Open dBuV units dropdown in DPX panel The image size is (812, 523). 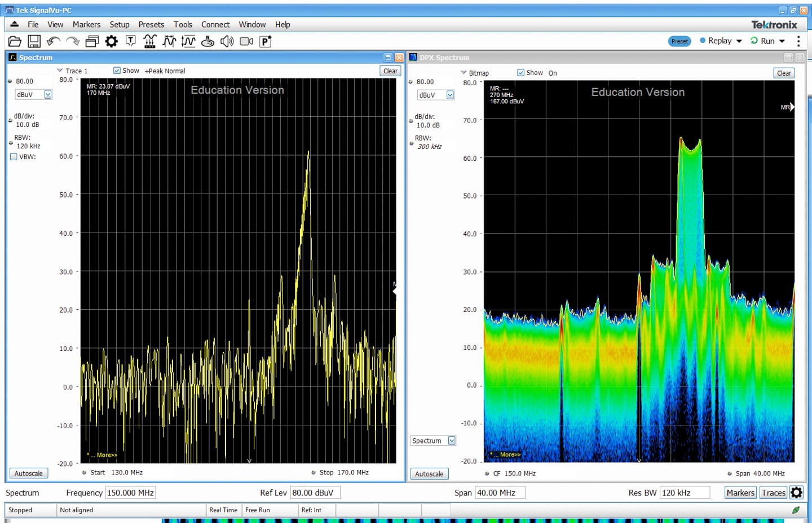[x=450, y=95]
